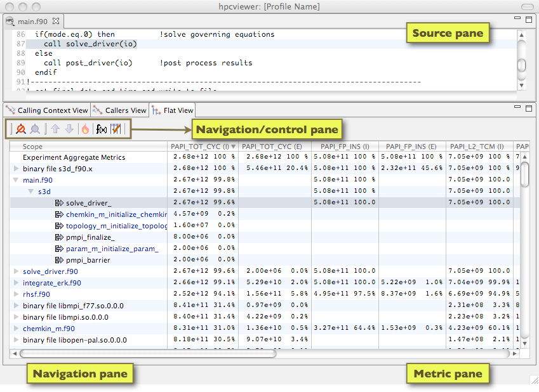The image size is (539, 392).
Task: Expand binary file s3d_f90.x
Action: (16, 168)
